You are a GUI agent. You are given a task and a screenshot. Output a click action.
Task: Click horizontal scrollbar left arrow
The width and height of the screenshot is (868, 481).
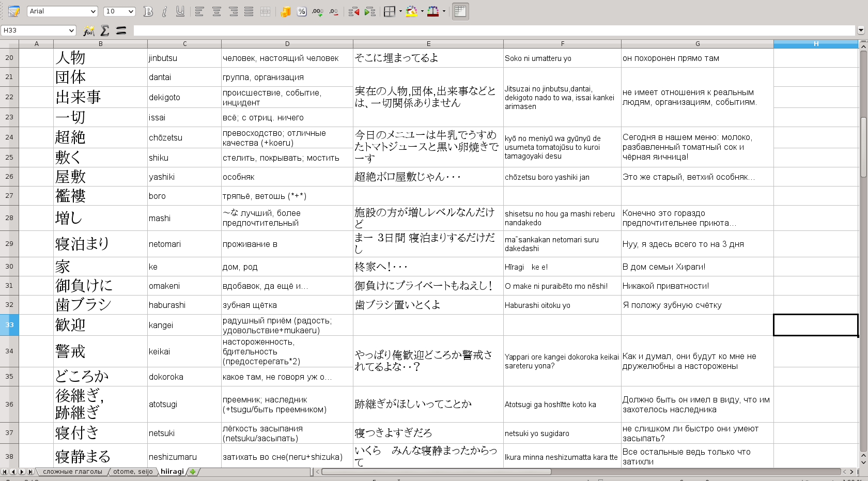tap(317, 472)
